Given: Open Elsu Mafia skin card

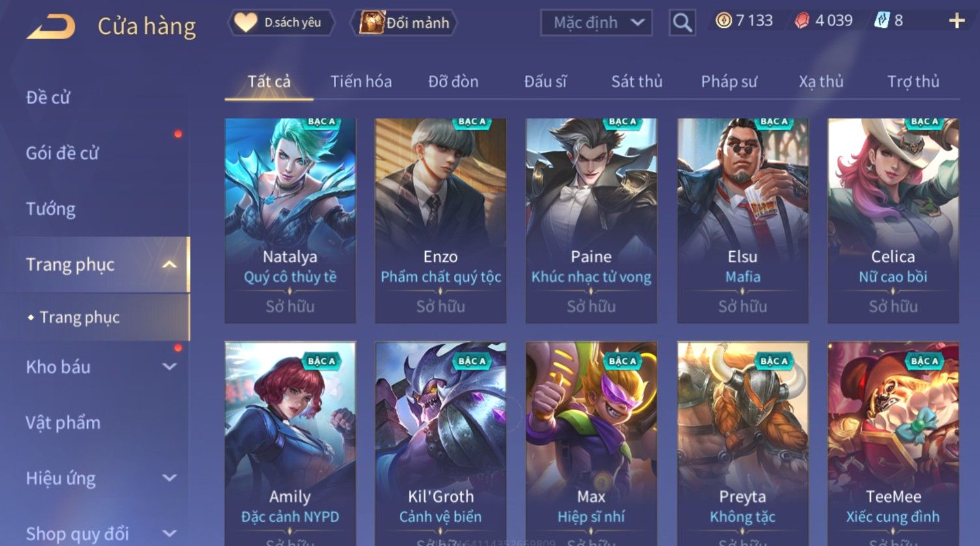Looking at the screenshot, I should [x=742, y=221].
